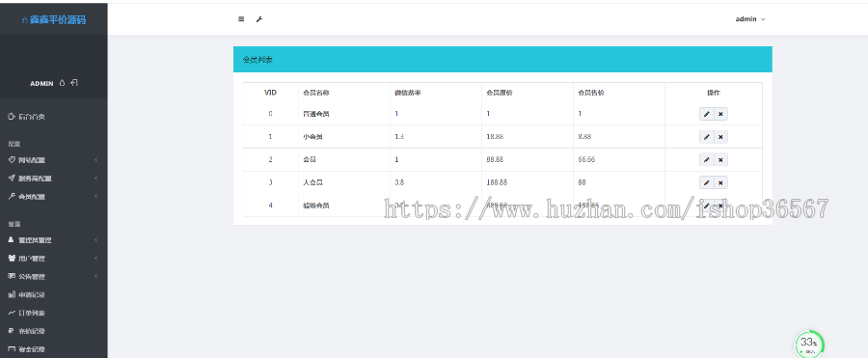Toggle the sidebar with the hamburger icon
The image size is (868, 358).
[241, 19]
